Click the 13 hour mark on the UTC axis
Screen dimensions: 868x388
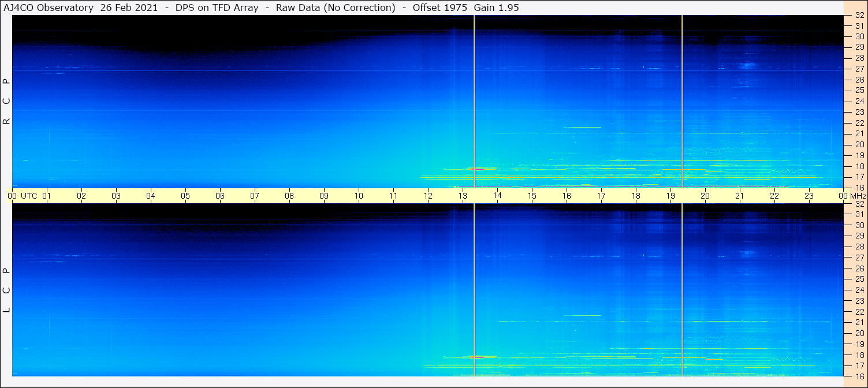click(x=463, y=196)
